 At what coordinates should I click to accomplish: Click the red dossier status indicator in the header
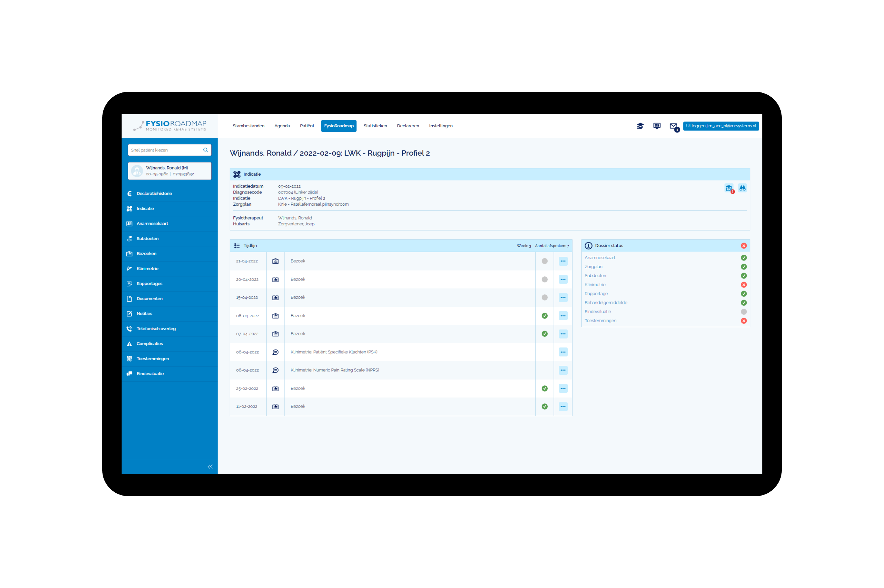743,246
